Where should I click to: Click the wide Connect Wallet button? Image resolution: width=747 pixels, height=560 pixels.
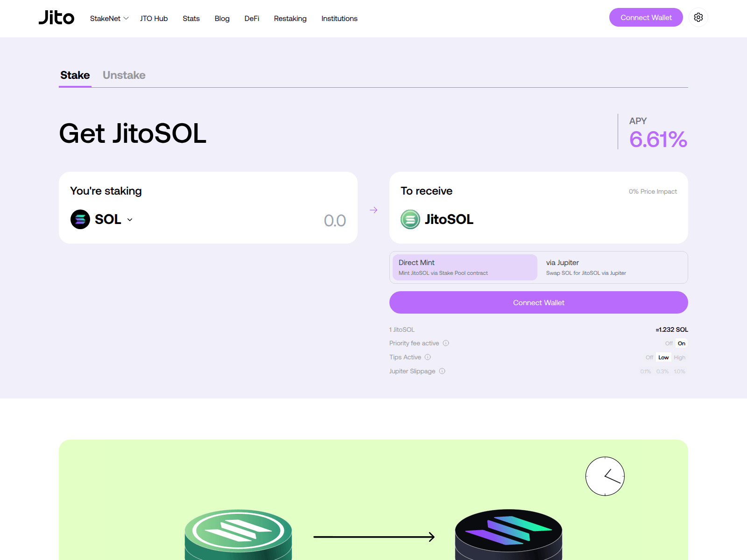[539, 302]
